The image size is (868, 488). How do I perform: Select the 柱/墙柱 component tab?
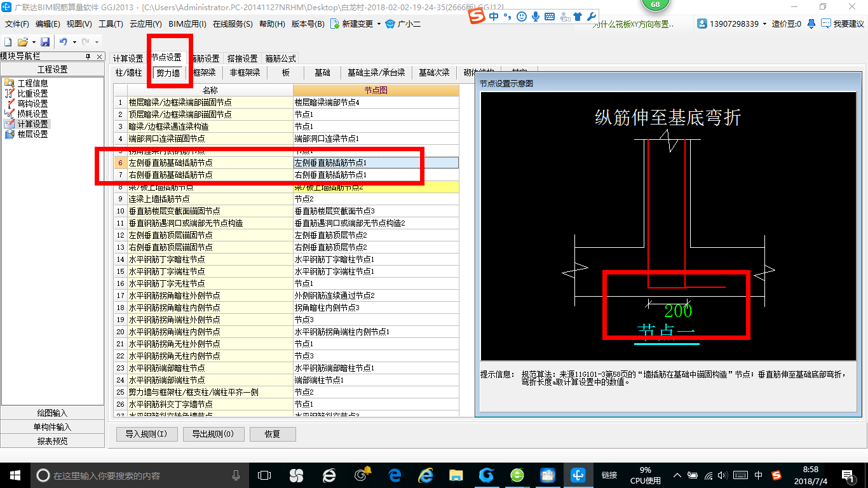[x=128, y=72]
